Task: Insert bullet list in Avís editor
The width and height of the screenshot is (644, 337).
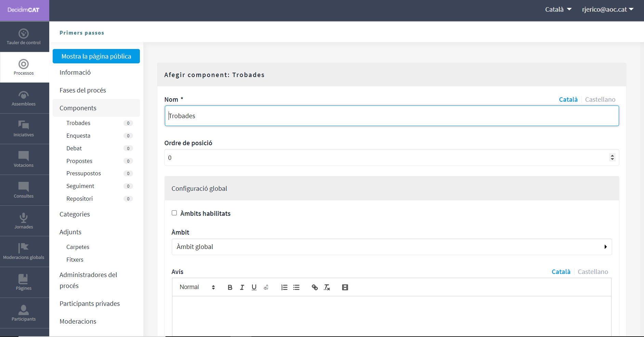Action: pos(296,287)
